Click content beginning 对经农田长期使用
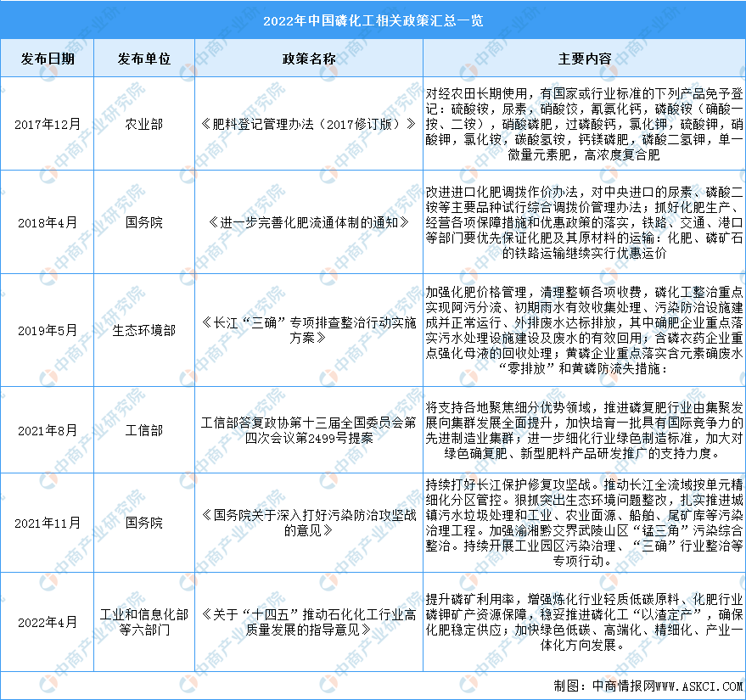This screenshot has height=700, width=746. click(584, 124)
